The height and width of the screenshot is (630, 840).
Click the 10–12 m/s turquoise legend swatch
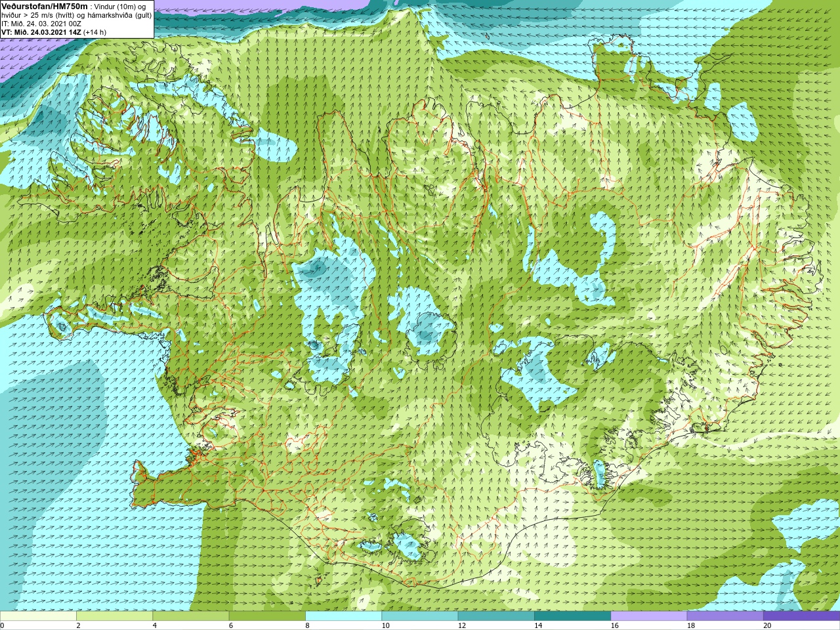[420, 616]
